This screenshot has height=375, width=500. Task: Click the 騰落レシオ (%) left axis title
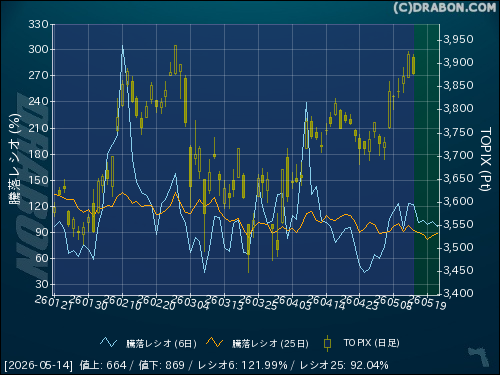click(15, 159)
